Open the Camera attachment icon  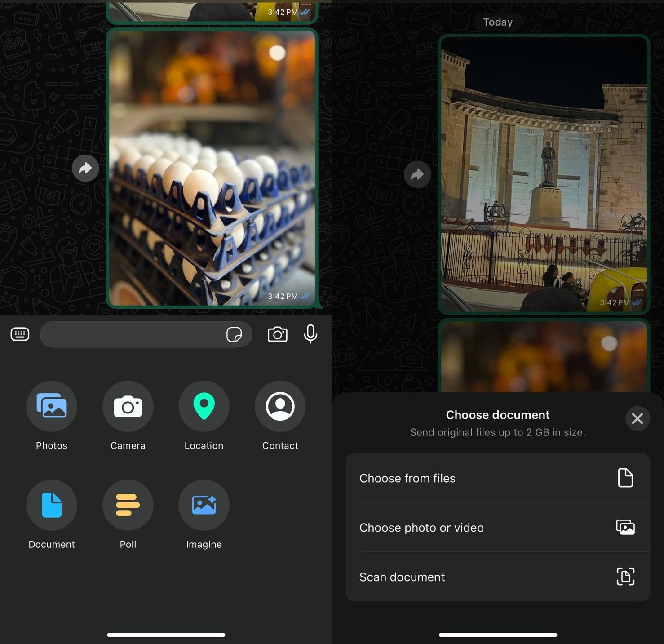pyautogui.click(x=128, y=406)
